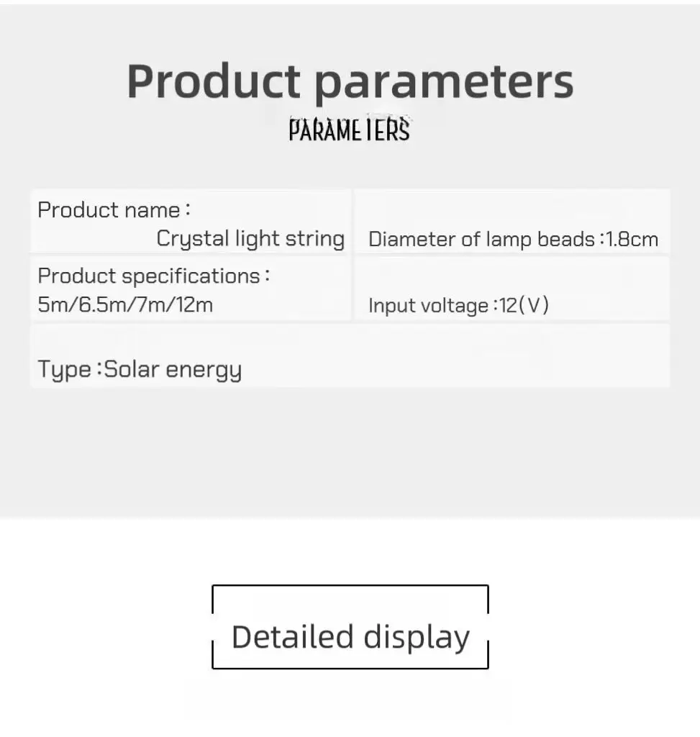Screen dimensions: 700x737
Task: Click the Crystal light string value
Action: pos(250,239)
